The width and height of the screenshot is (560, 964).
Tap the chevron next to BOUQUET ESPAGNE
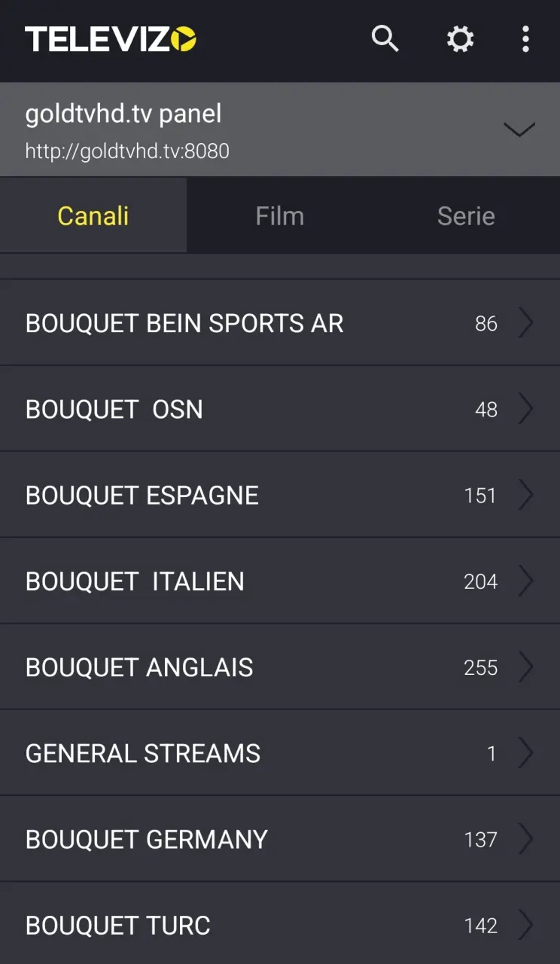click(x=525, y=495)
